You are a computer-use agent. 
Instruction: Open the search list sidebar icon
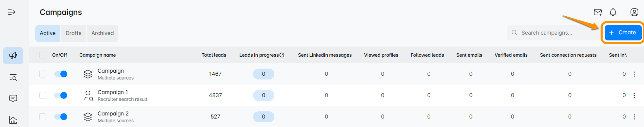(13, 78)
